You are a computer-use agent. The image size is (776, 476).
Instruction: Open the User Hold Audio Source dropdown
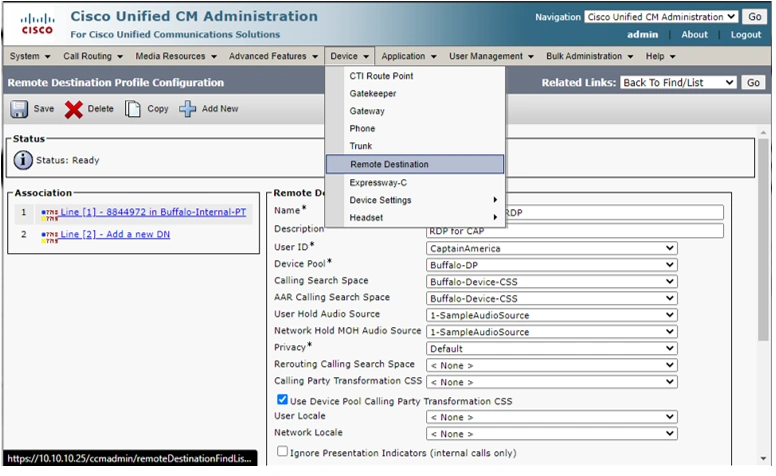551,315
